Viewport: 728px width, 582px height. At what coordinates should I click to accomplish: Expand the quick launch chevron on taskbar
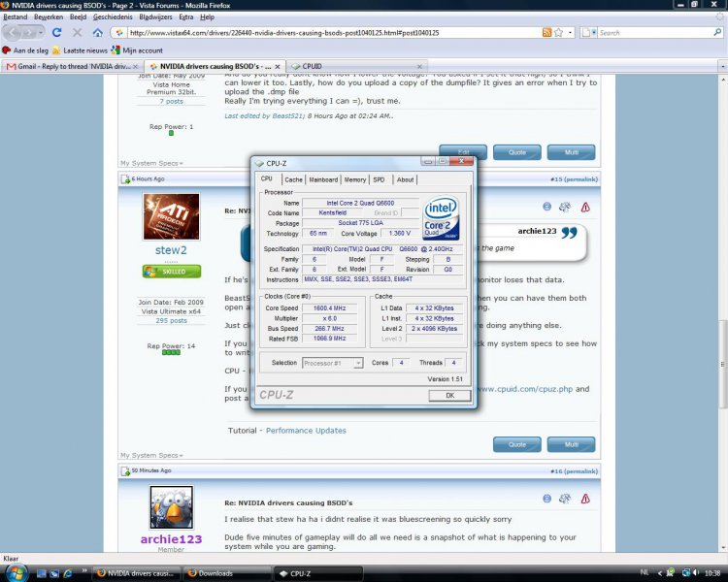click(x=84, y=571)
